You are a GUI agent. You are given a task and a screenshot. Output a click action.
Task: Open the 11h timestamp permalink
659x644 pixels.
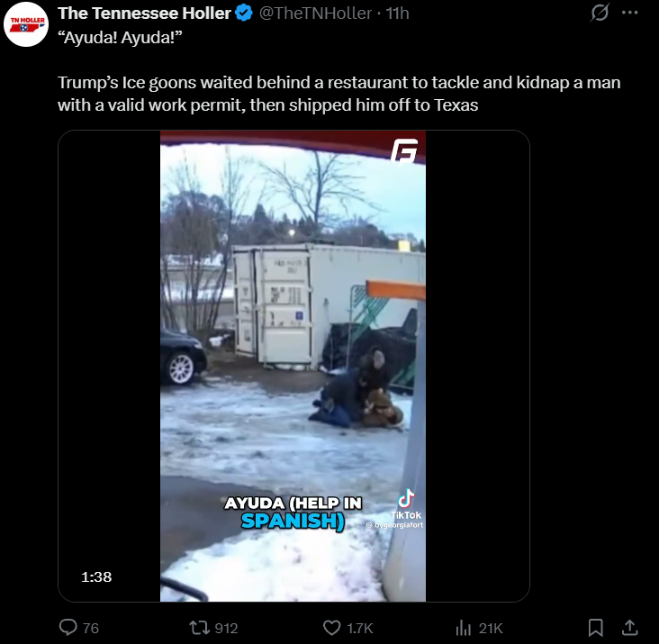pos(397,14)
